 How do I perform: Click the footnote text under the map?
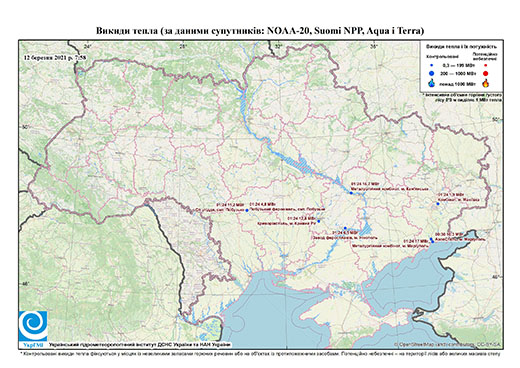pos(260,353)
